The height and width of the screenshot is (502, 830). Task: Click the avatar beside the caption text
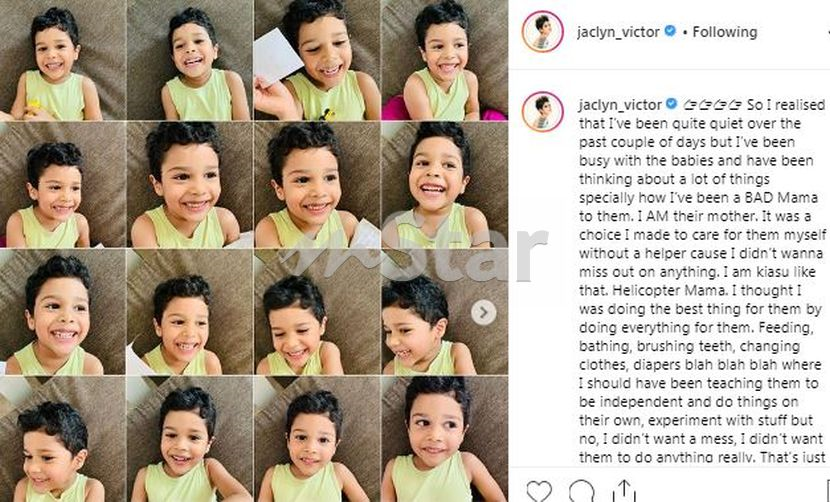(543, 111)
